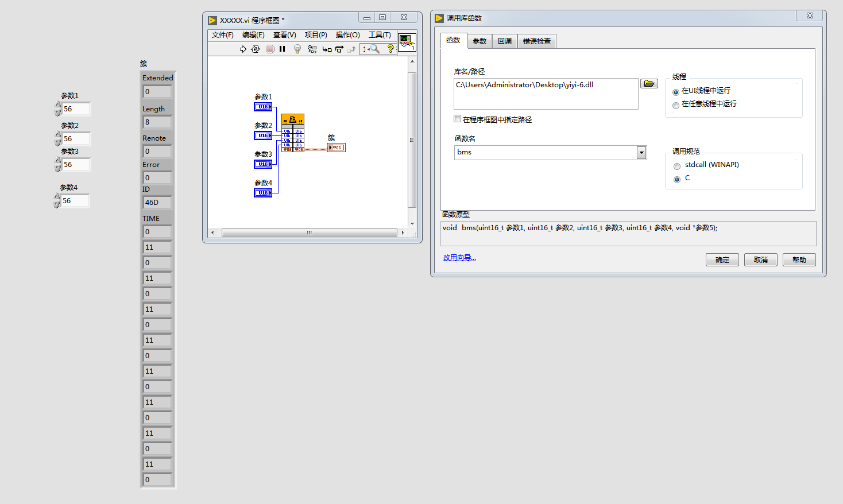Open the 改用向导 link

(459, 257)
